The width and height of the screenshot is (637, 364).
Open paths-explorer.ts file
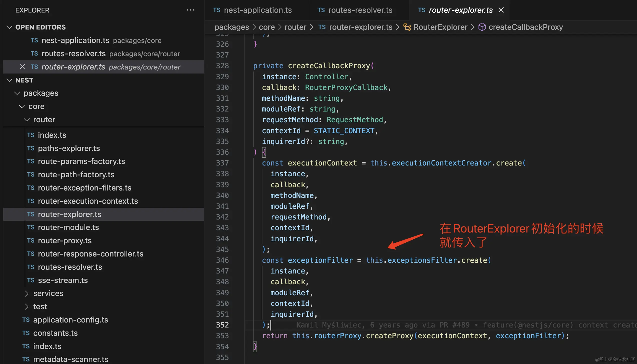tap(103, 148)
